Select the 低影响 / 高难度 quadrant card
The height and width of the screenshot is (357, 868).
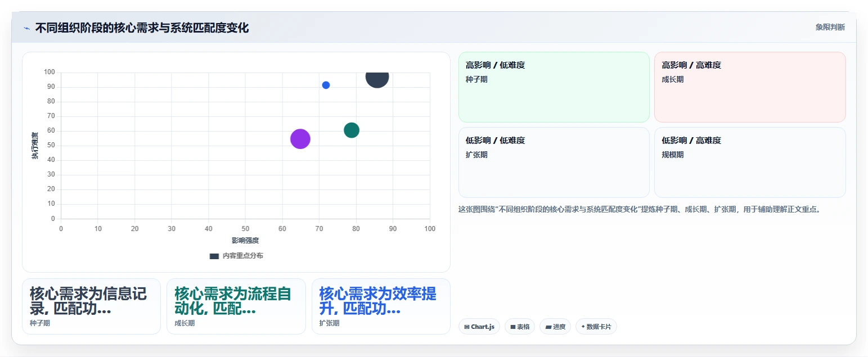tap(750, 162)
